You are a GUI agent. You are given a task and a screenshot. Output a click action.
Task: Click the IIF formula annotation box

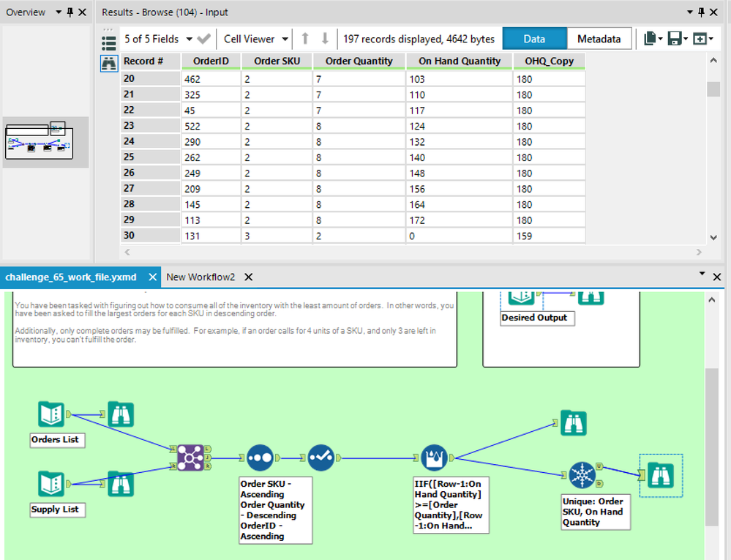pos(451,505)
